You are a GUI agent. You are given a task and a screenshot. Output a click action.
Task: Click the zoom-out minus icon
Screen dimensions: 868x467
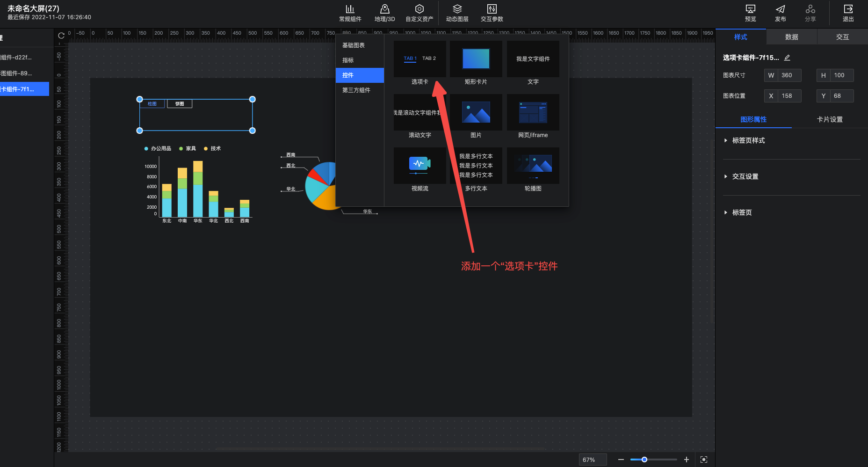[621, 460]
